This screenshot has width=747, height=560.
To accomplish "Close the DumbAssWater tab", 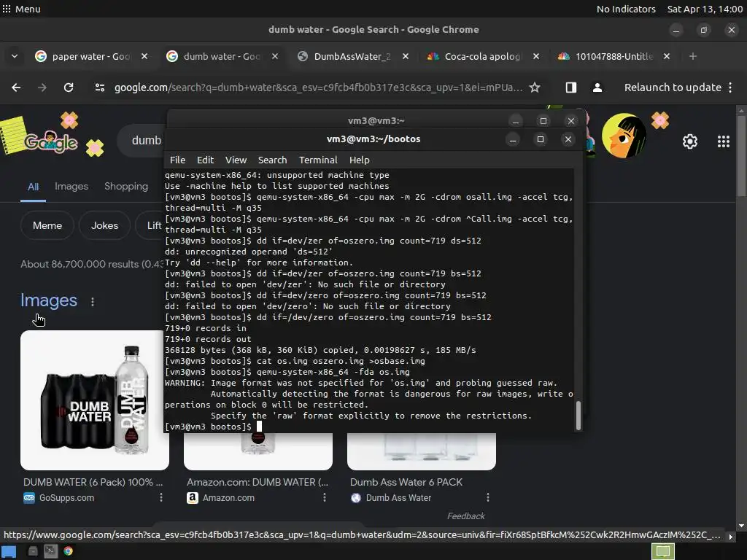I will click(406, 56).
